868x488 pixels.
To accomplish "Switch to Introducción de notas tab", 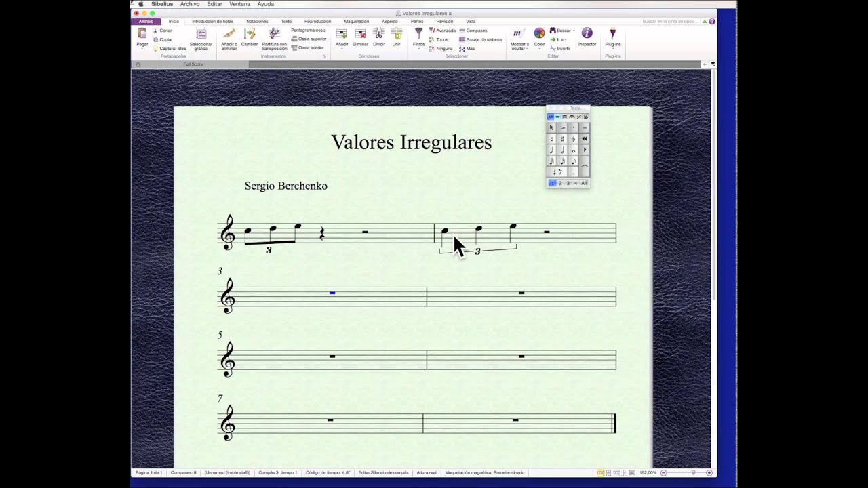I will 213,22.
